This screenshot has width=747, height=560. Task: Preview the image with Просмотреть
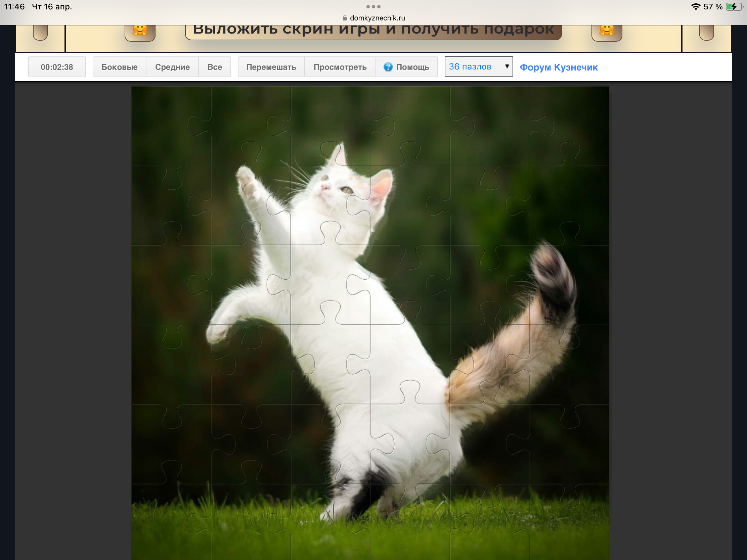point(340,67)
